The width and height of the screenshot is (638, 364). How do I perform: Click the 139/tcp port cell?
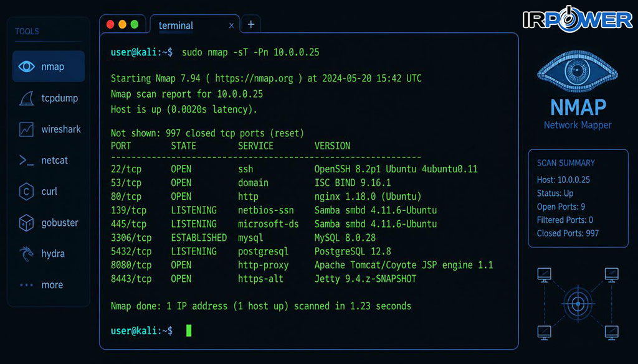pos(128,210)
